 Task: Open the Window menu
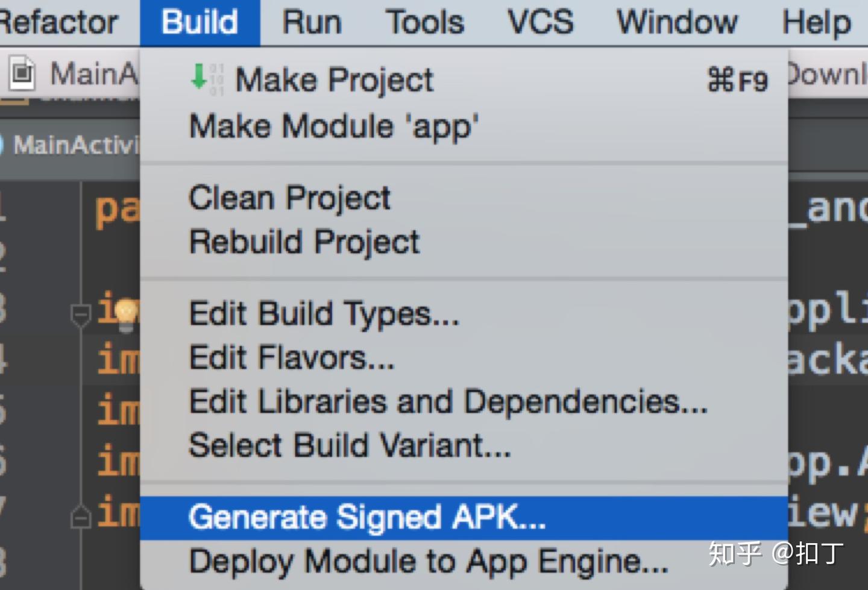[677, 23]
